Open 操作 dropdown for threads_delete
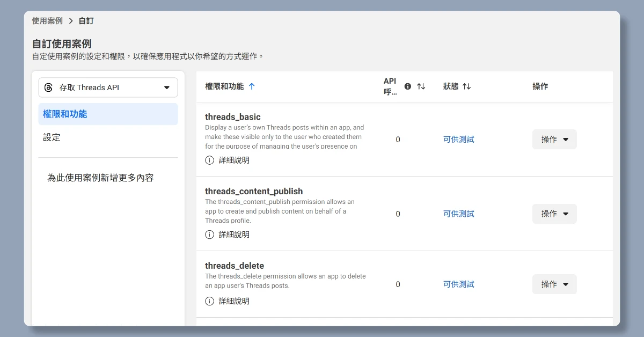 coord(554,284)
